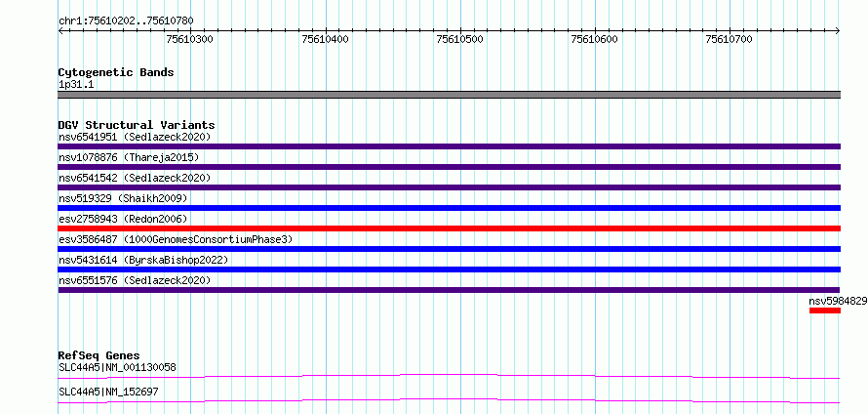Click the nsv6541542 (Sedlazeck2020) label
The height and width of the screenshot is (414, 868).
tap(135, 178)
